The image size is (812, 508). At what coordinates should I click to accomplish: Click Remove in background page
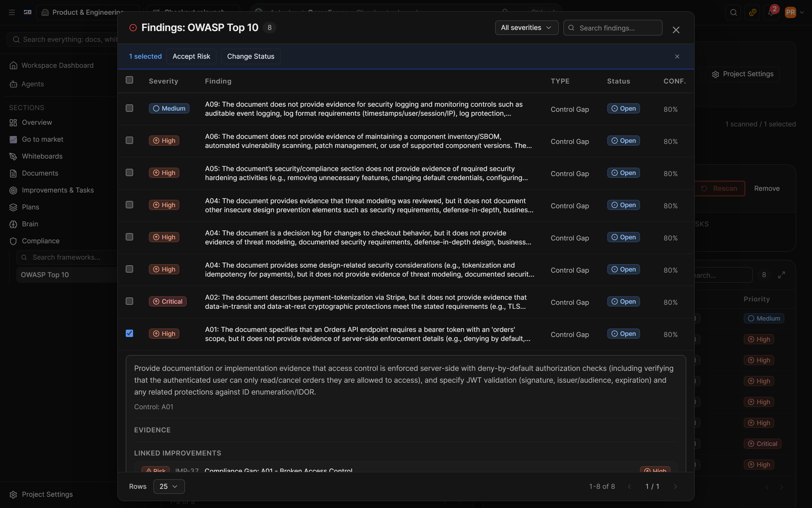click(767, 189)
